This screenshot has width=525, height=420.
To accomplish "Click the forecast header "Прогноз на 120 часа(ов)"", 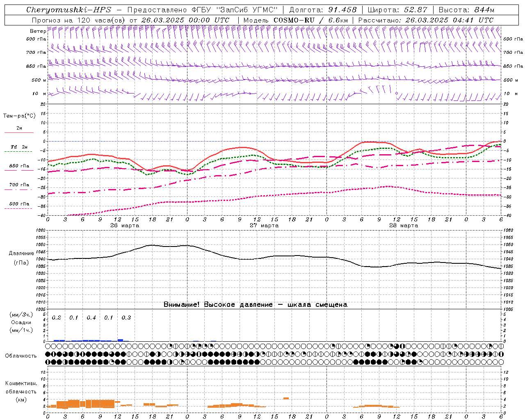I will 78,20.
